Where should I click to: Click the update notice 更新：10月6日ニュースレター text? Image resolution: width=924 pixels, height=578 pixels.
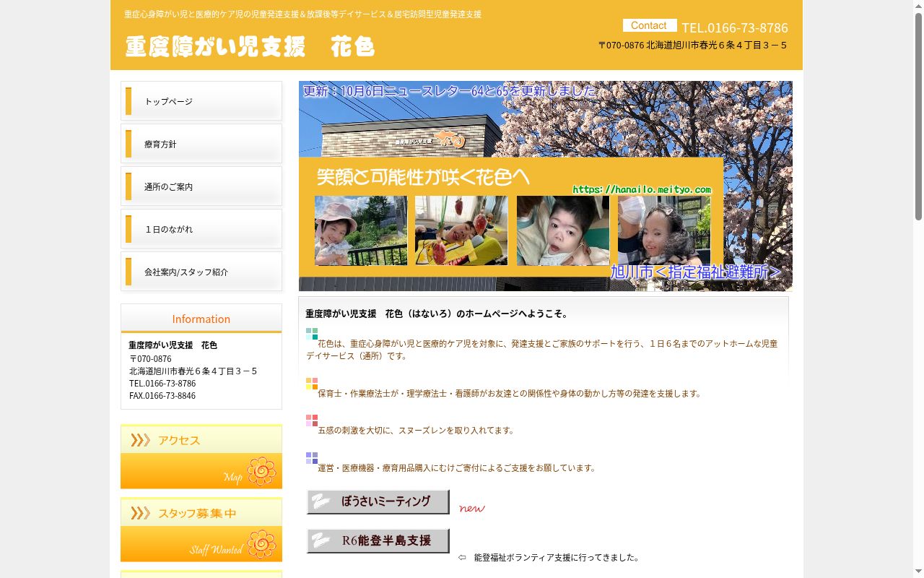pyautogui.click(x=450, y=91)
